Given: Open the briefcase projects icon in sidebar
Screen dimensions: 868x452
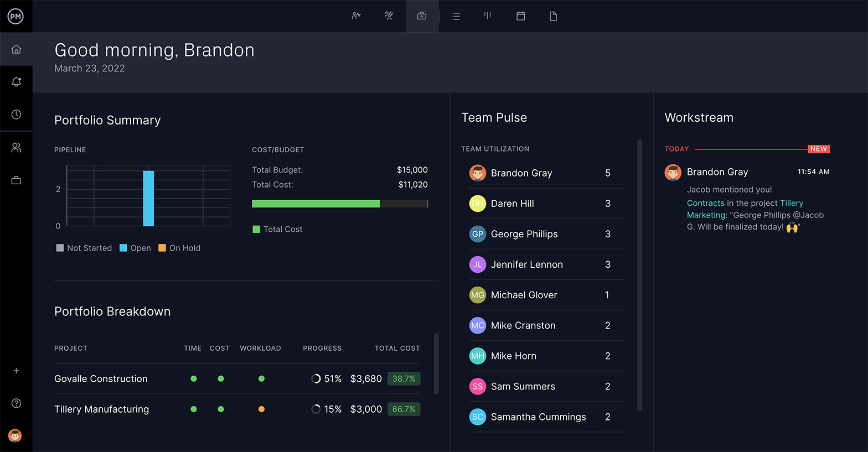Looking at the screenshot, I should pos(16,180).
